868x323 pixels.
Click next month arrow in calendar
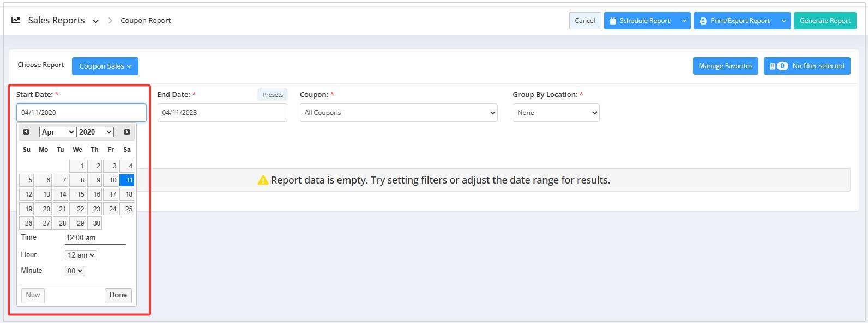click(x=127, y=132)
